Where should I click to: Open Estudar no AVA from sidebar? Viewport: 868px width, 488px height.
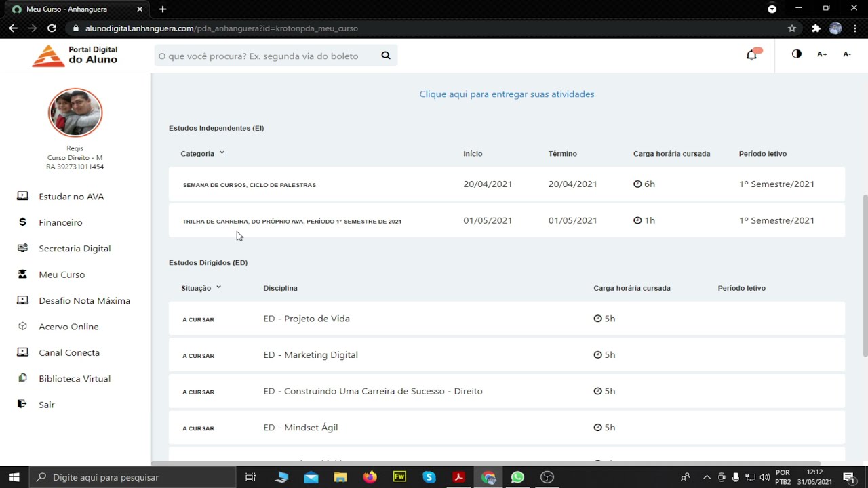pyautogui.click(x=71, y=197)
